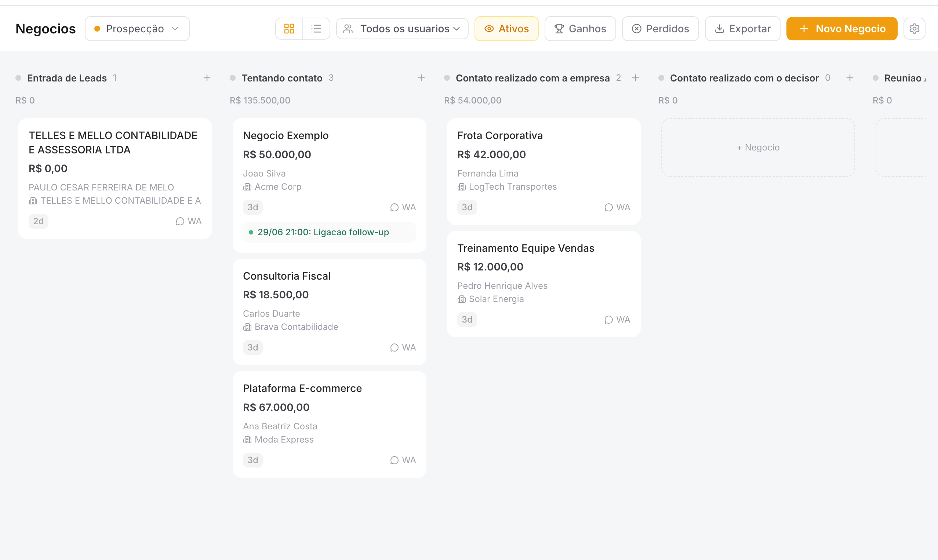Open Frota Corporativa deal title
Screen dimensions: 938x560
pos(500,135)
